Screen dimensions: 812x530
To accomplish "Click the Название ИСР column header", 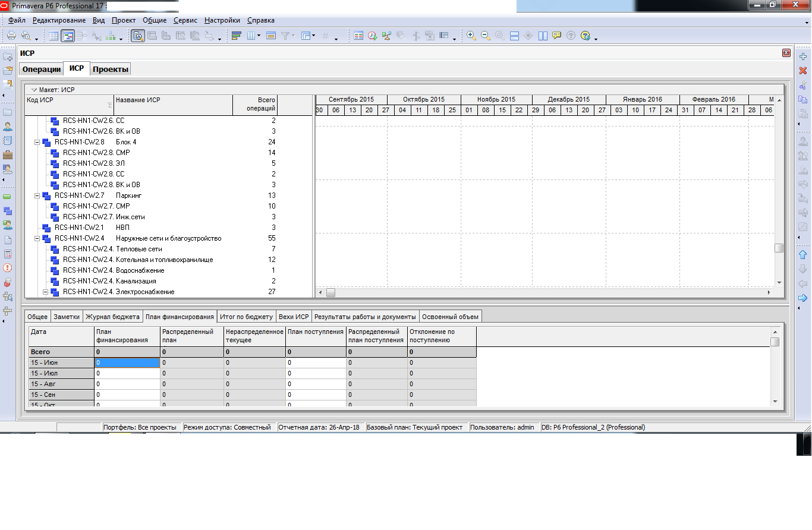I will 172,105.
